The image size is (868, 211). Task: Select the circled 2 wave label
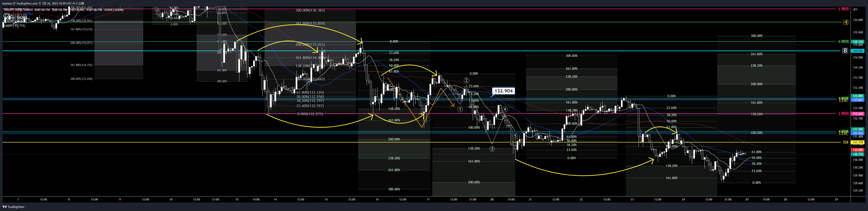coord(466,80)
